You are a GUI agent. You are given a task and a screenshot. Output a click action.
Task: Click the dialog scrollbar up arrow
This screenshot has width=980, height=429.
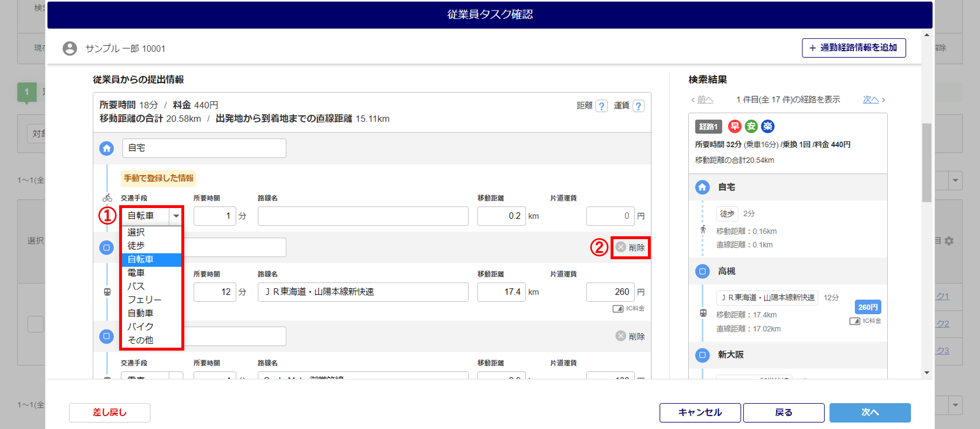pyautogui.click(x=927, y=35)
